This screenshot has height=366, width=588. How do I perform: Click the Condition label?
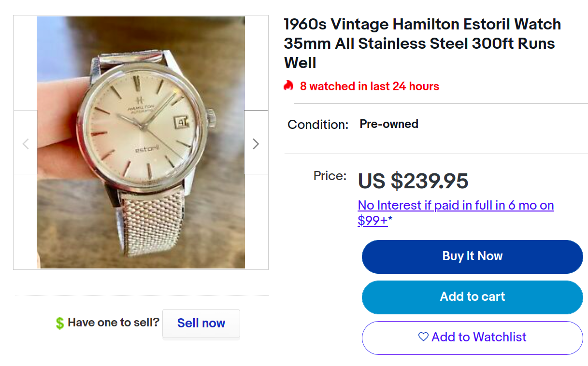point(317,125)
